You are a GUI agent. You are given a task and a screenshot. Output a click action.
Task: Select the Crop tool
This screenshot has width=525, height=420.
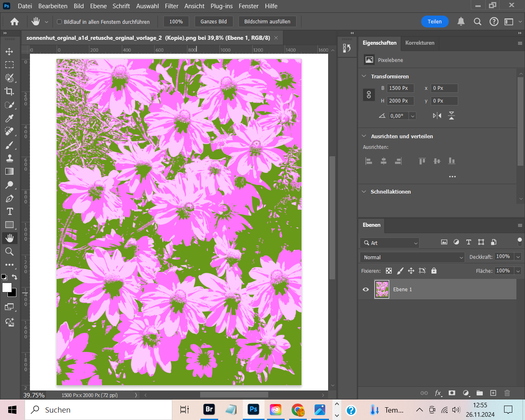click(x=9, y=91)
